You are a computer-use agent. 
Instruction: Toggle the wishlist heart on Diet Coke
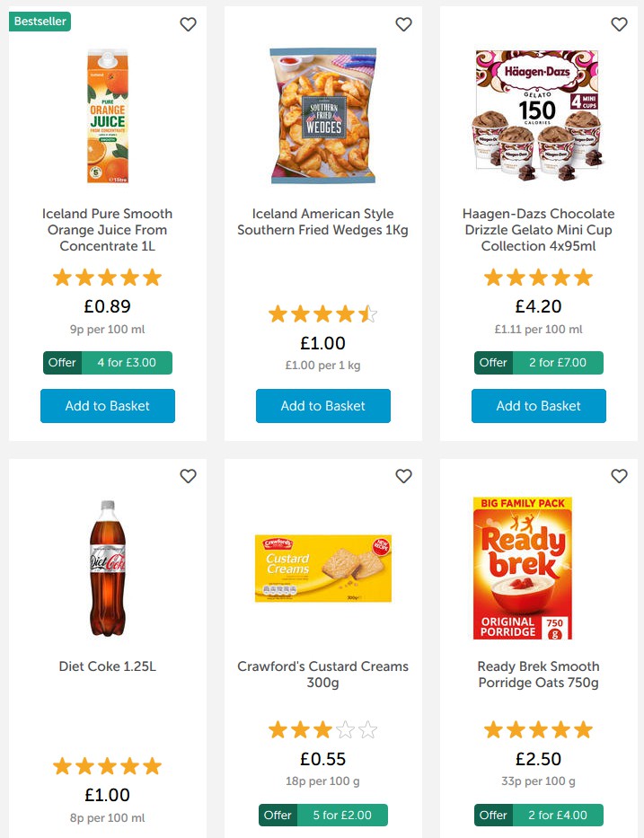[x=188, y=476]
